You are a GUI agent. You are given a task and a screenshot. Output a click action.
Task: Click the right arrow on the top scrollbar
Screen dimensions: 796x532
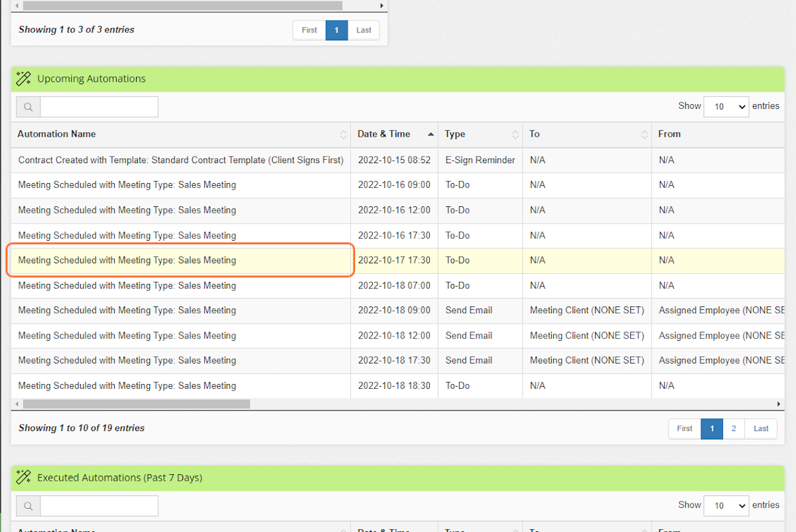[381, 5]
